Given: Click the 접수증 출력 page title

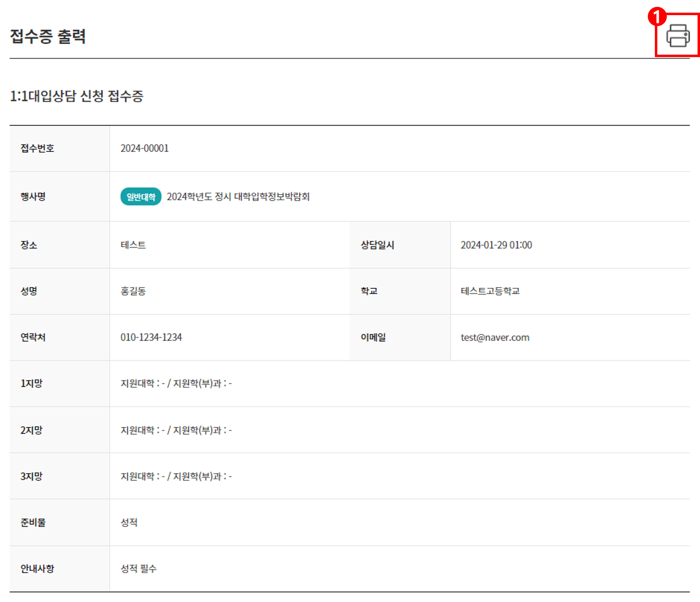Looking at the screenshot, I should pyautogui.click(x=48, y=36).
